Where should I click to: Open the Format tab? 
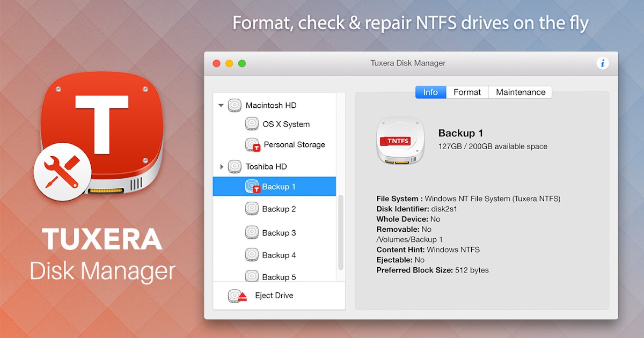(x=467, y=92)
